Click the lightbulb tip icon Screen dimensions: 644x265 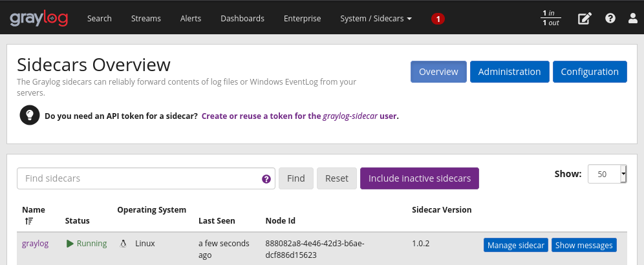click(30, 115)
